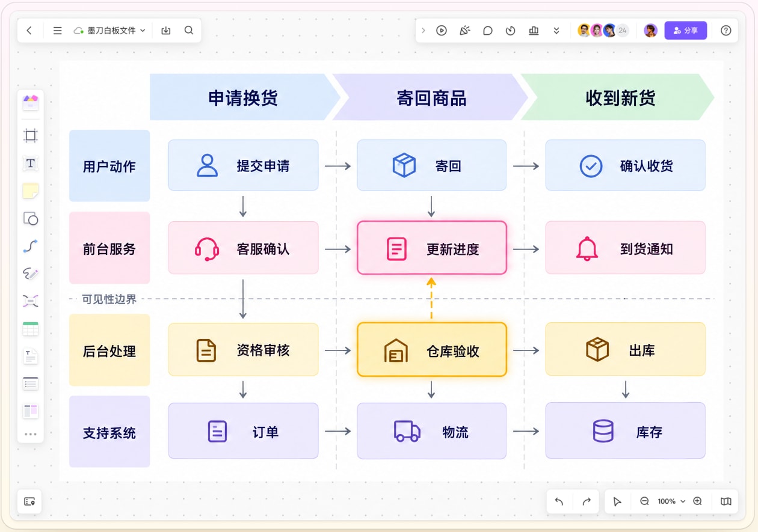This screenshot has height=532, width=758.
Task: Click the 确认收货 card
Action: click(x=625, y=165)
